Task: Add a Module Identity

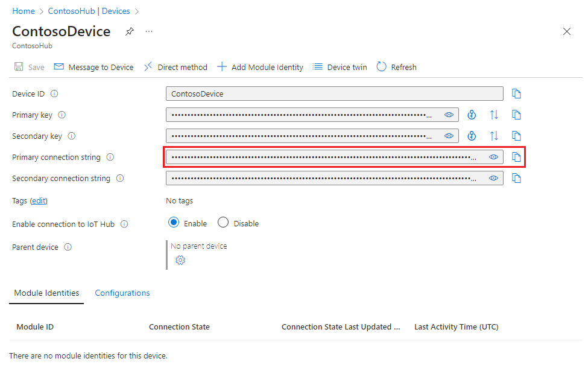Action: click(x=260, y=67)
